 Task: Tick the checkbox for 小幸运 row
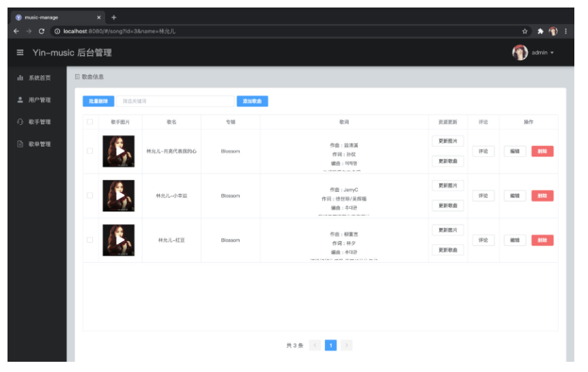pos(89,195)
